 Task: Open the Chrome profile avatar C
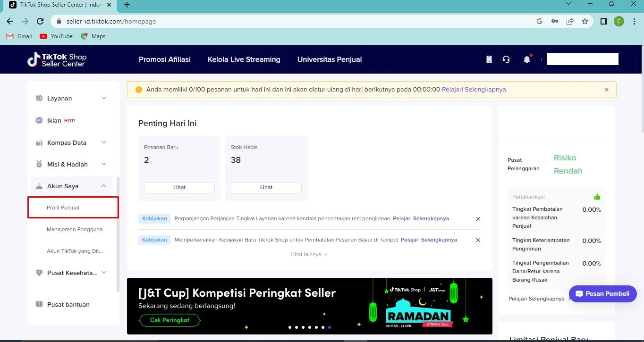click(x=619, y=21)
